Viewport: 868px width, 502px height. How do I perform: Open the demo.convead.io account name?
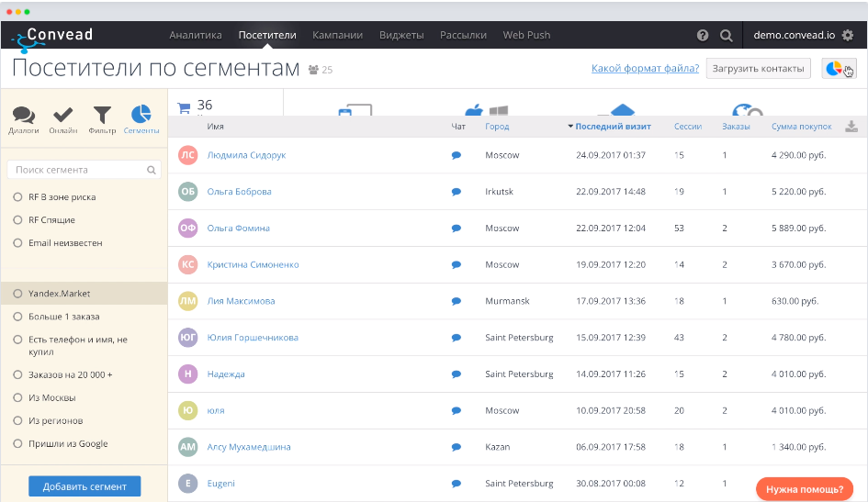794,36
